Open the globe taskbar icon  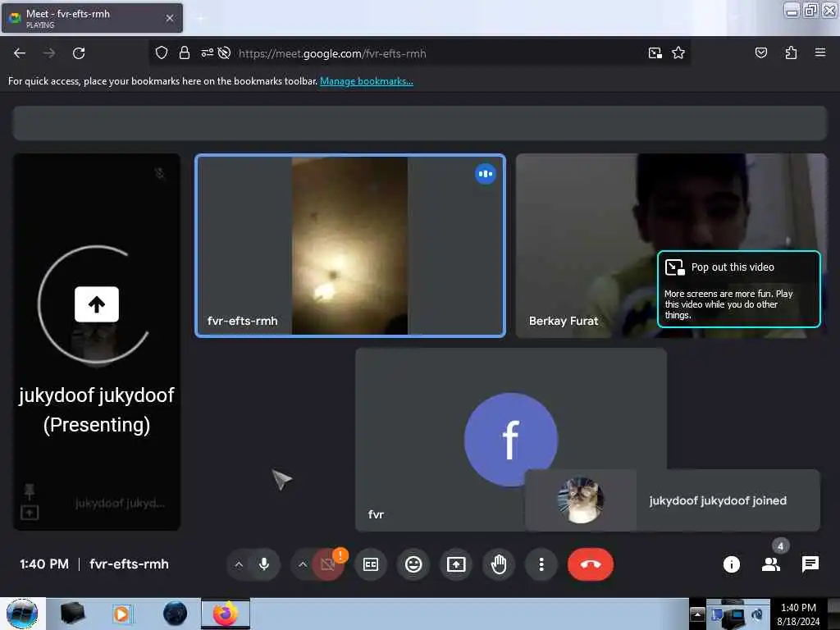[x=176, y=614]
